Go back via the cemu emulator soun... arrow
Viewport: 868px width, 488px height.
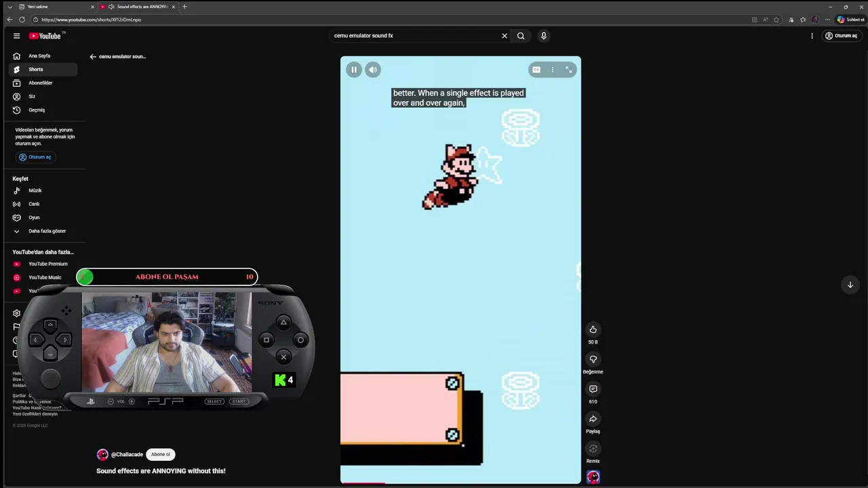pos(93,57)
